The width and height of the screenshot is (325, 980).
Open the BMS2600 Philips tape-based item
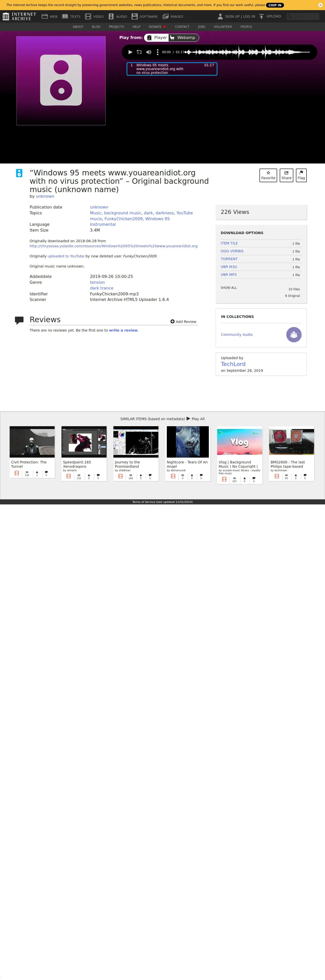[x=292, y=454]
